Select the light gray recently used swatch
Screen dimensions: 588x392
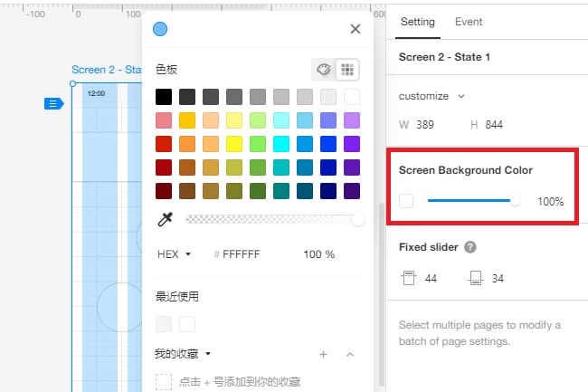point(164,324)
